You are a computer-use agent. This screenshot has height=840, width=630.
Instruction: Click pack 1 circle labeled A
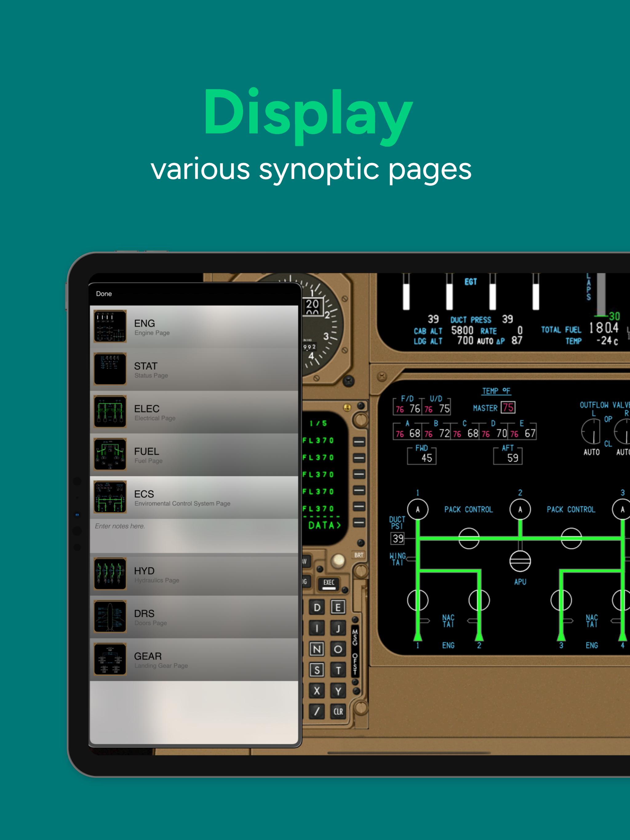pos(418,509)
